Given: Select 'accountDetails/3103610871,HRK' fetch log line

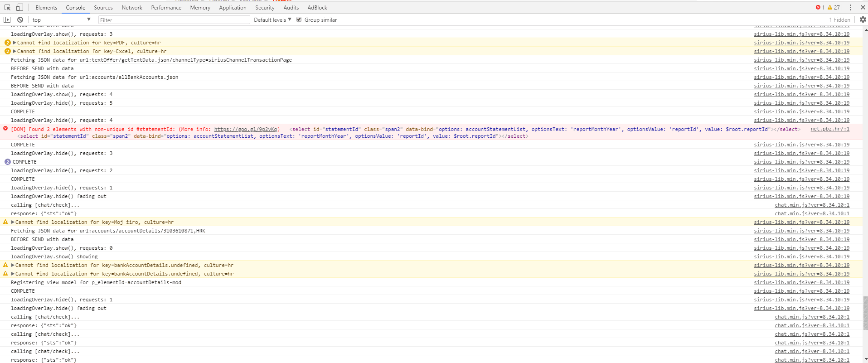Looking at the screenshot, I should (108, 231).
